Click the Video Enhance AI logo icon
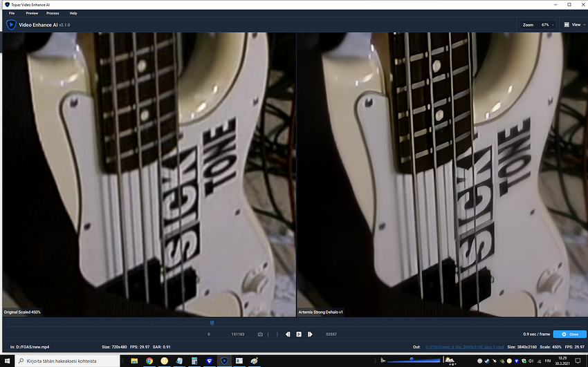 click(x=11, y=25)
